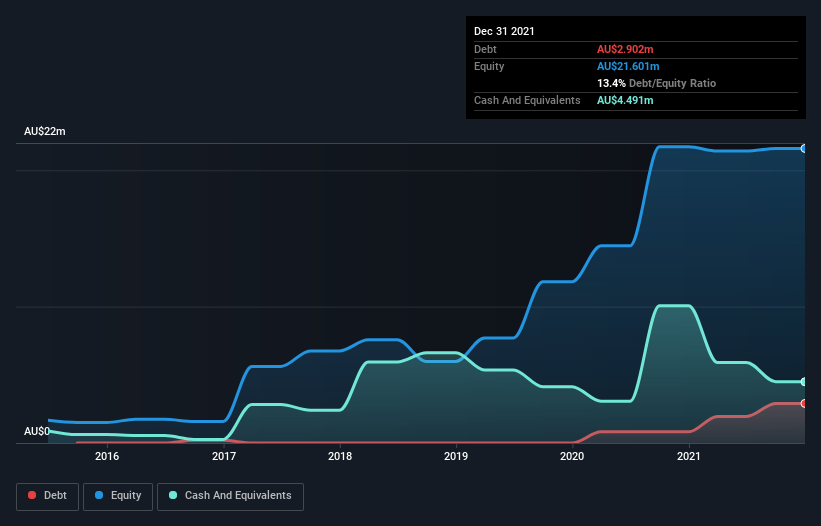Click the Dec 31 2021 tooltip date
The image size is (821, 526).
[x=504, y=31]
